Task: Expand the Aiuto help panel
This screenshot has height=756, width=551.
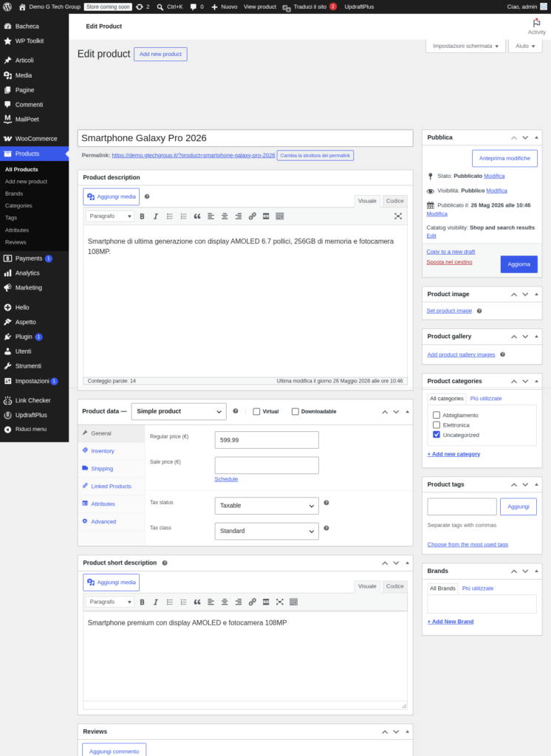Action: pos(525,46)
